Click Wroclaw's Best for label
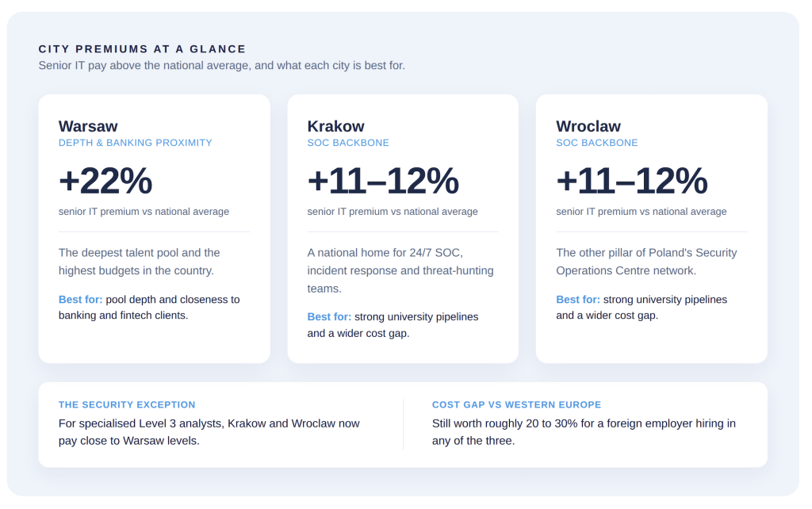 (578, 300)
